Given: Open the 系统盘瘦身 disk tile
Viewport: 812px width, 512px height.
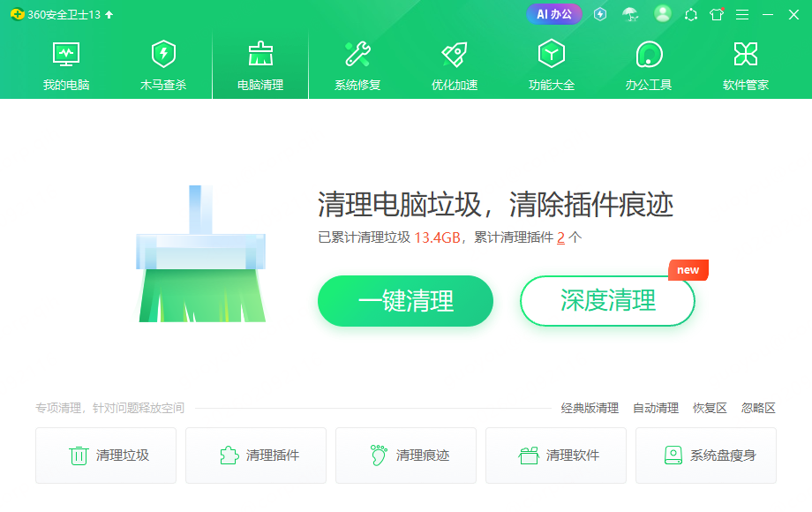Looking at the screenshot, I should 706,456.
